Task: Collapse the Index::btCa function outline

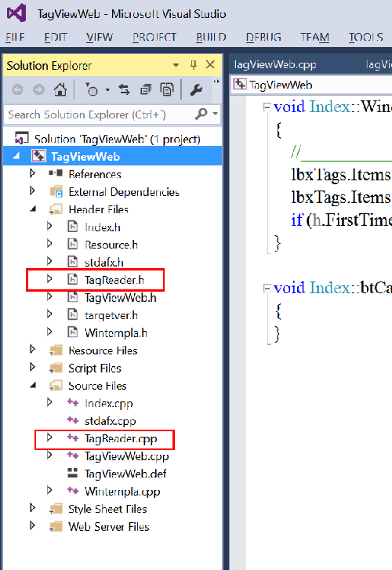Action: point(267,289)
